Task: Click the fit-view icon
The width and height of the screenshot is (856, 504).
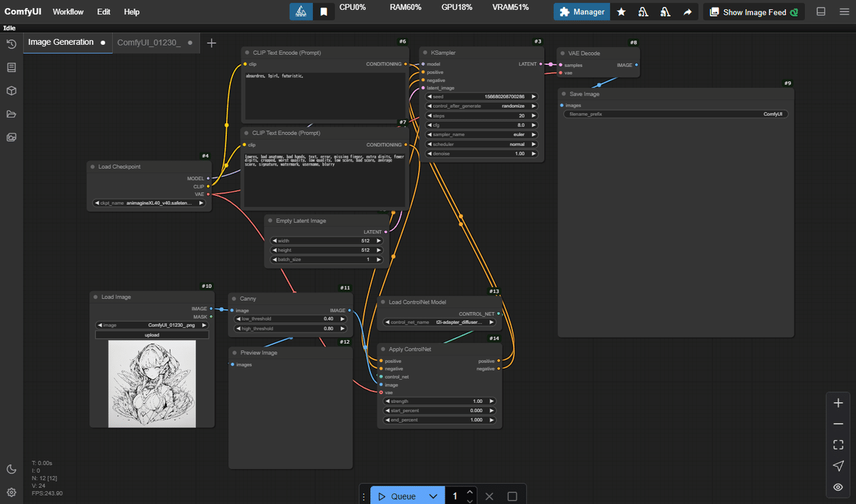Action: tap(838, 444)
